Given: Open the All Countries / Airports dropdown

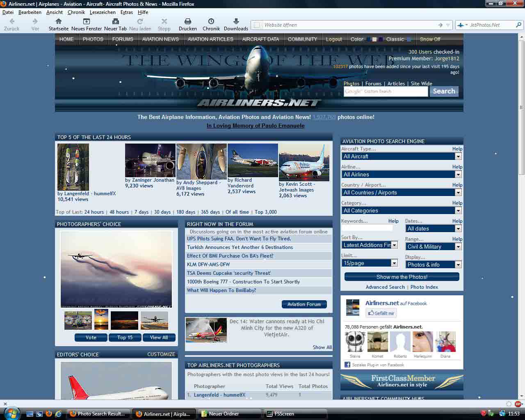Looking at the screenshot, I should (402, 192).
